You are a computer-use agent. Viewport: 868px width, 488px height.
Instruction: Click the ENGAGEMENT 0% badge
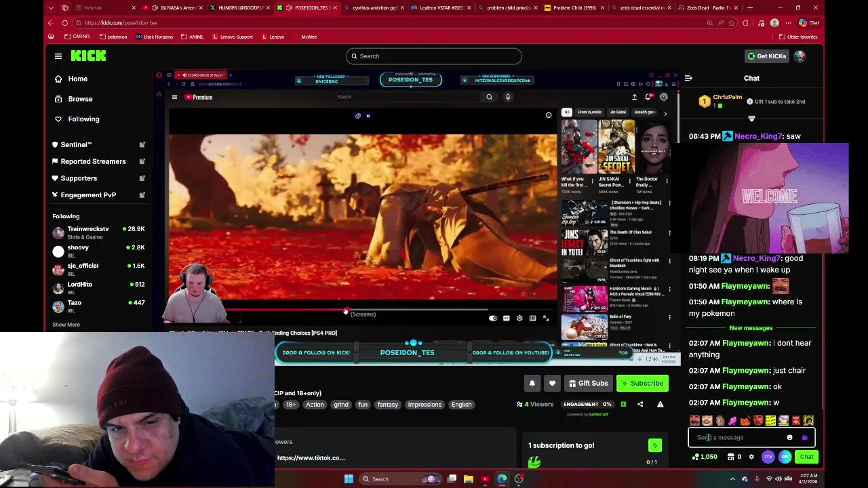tap(587, 405)
